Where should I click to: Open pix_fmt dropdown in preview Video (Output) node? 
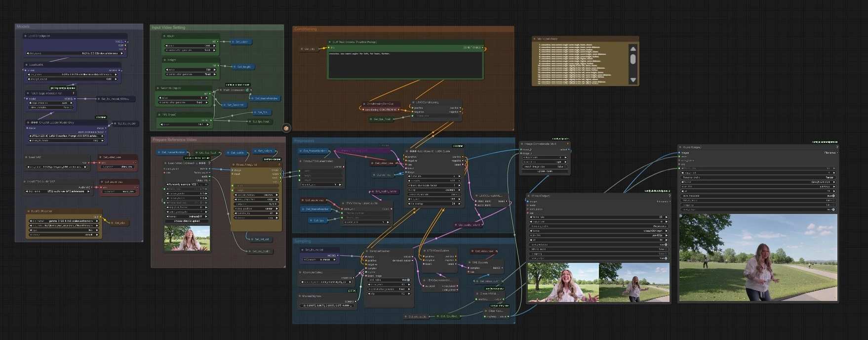tap(599, 235)
